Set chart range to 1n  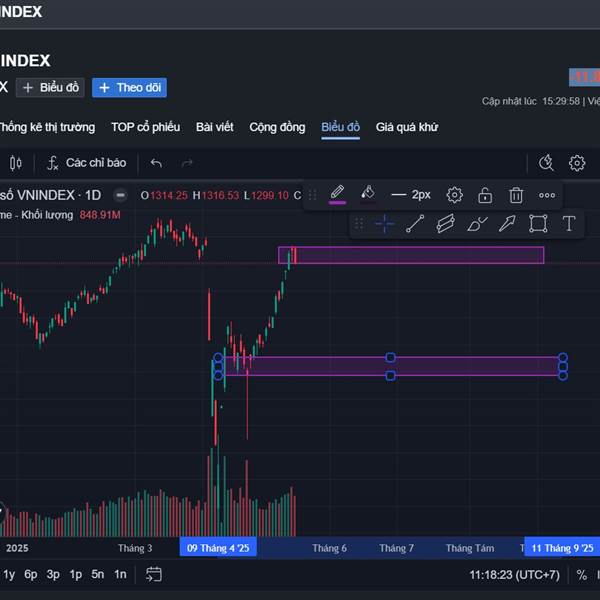[x=120, y=574]
